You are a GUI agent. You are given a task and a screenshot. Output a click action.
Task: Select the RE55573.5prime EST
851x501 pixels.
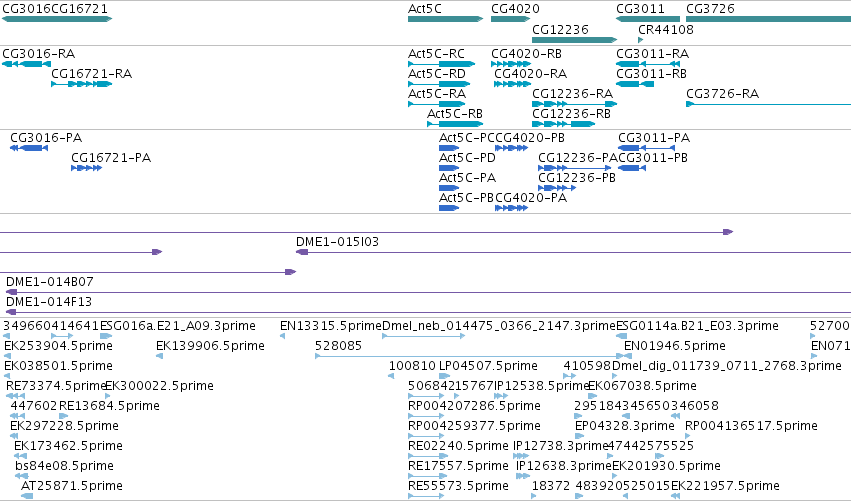coord(426,496)
